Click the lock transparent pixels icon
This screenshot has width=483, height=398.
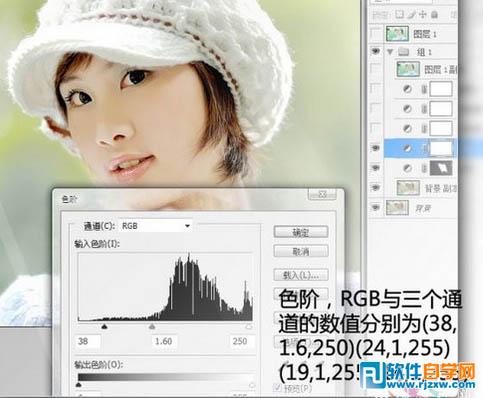[x=399, y=14]
